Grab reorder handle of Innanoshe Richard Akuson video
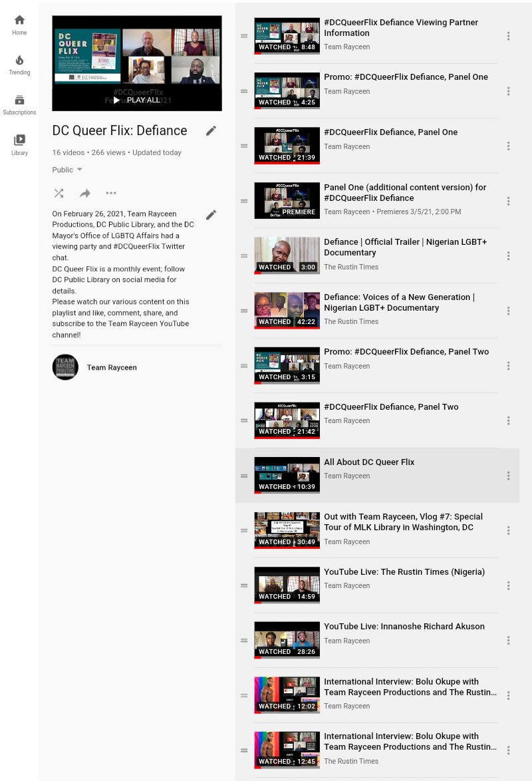This screenshot has width=532, height=781. [244, 641]
